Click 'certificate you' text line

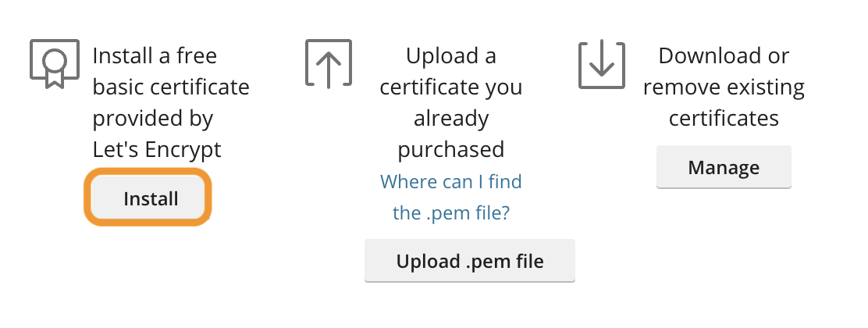click(451, 87)
